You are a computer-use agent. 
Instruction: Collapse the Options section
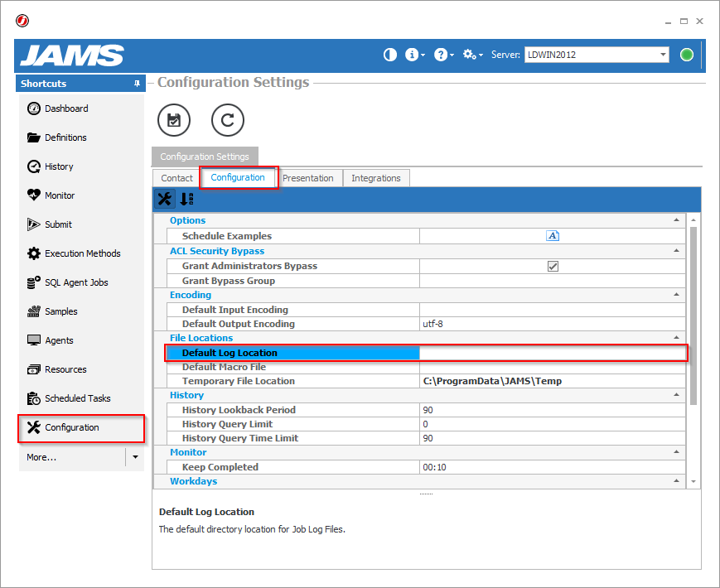click(676, 220)
